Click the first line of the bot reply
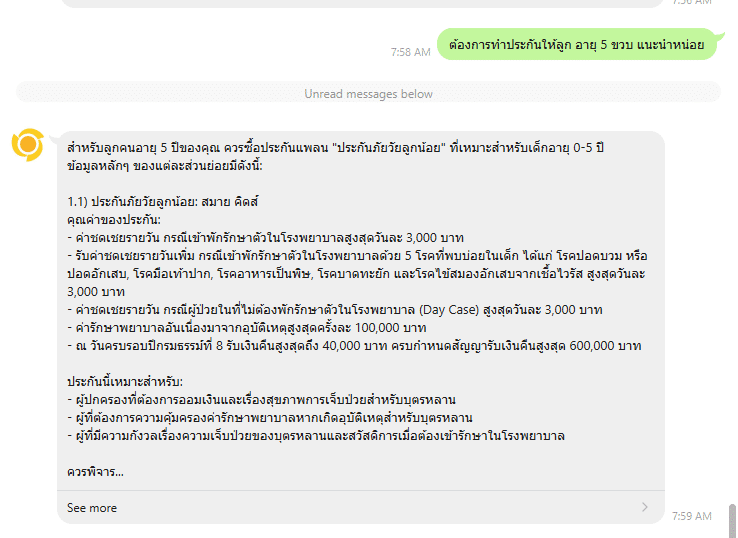The width and height of the screenshot is (738, 538). point(335,148)
